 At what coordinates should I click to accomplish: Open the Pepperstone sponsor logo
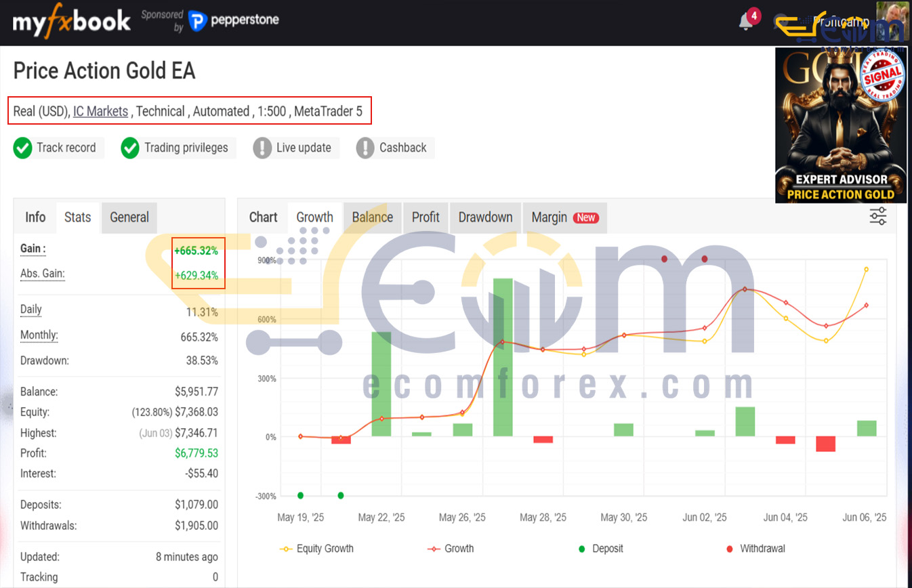point(233,21)
